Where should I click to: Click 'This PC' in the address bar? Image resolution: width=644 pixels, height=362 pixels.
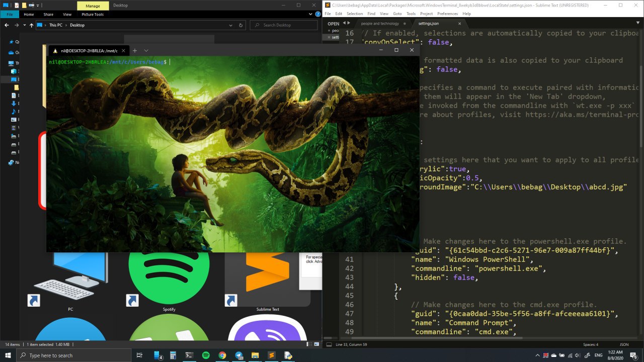56,25
